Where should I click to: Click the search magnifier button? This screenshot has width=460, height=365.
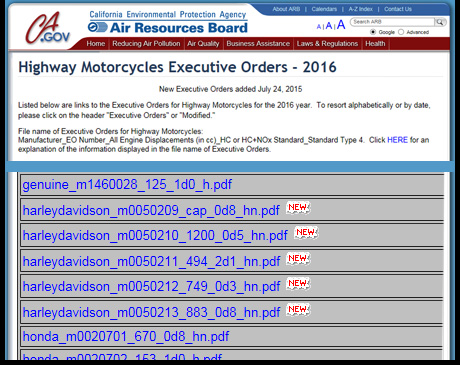click(440, 22)
